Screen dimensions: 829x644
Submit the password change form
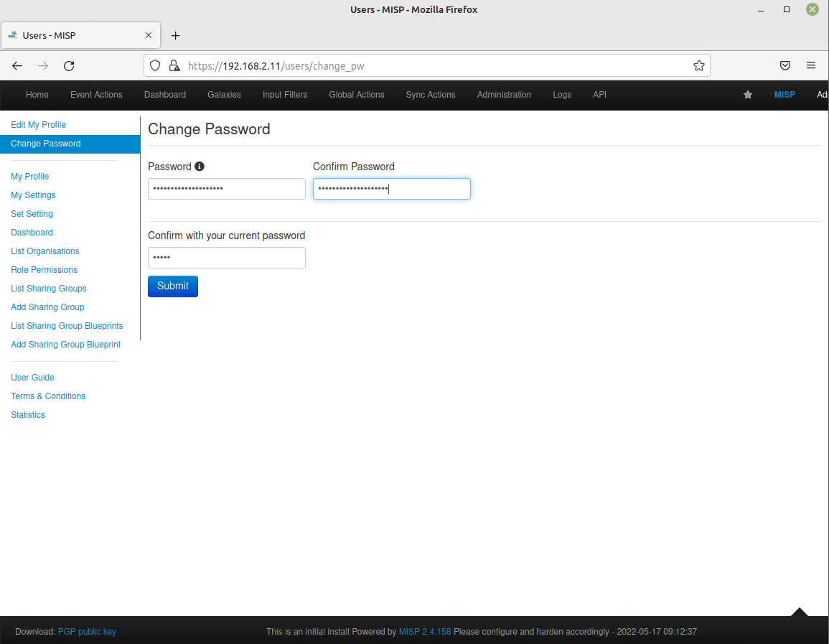(x=172, y=286)
